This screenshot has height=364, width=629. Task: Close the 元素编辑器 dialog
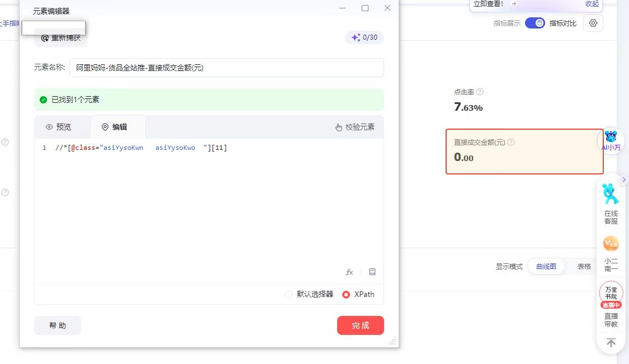pyautogui.click(x=387, y=8)
